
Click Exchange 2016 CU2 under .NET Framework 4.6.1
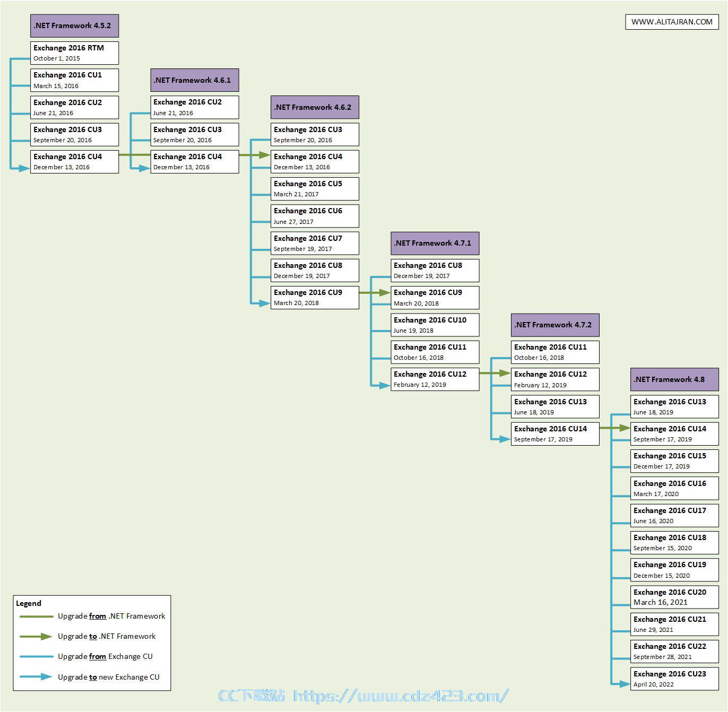(x=195, y=107)
